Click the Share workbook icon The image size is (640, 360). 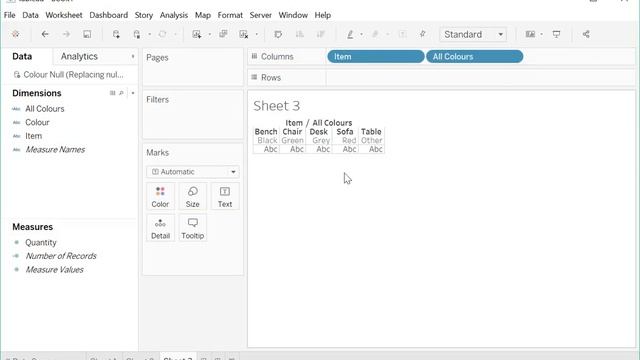click(586, 34)
